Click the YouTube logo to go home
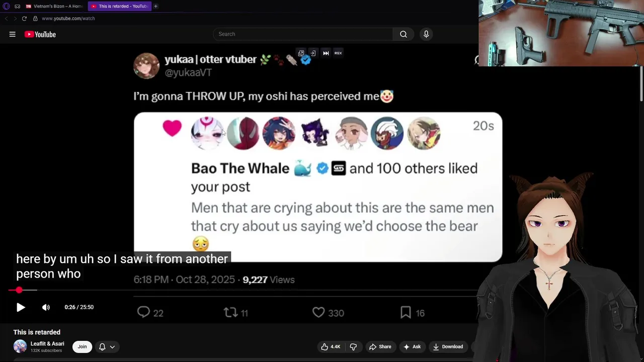 pyautogui.click(x=40, y=34)
